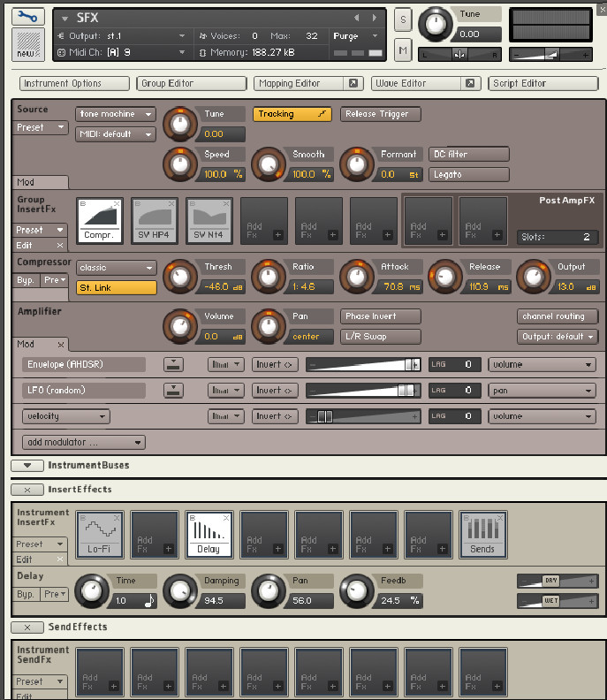
Task: Open LFO (random) quick-jump button
Action: point(173,391)
